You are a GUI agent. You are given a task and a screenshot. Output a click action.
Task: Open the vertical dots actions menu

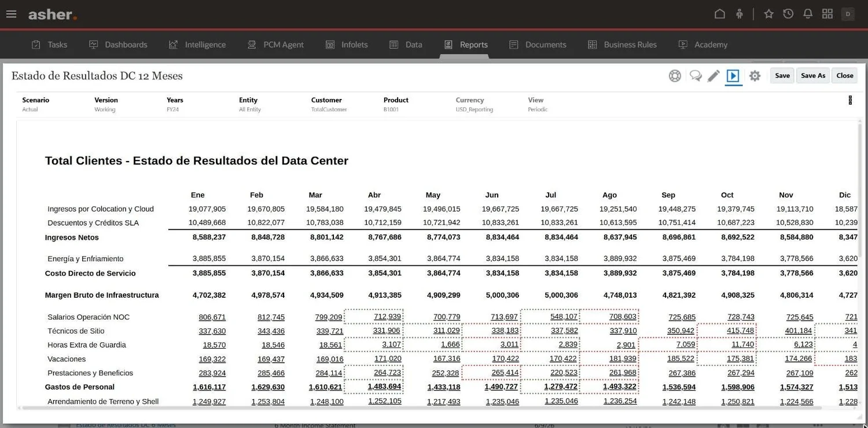click(850, 100)
